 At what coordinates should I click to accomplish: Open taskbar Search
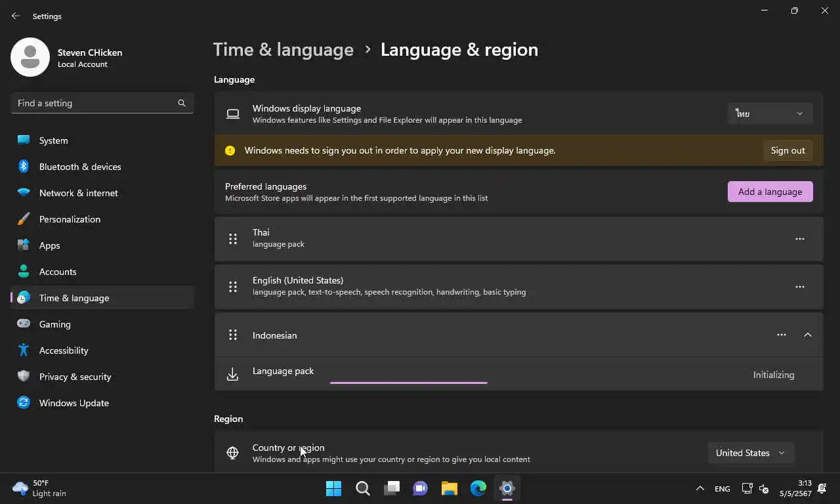tap(363, 488)
